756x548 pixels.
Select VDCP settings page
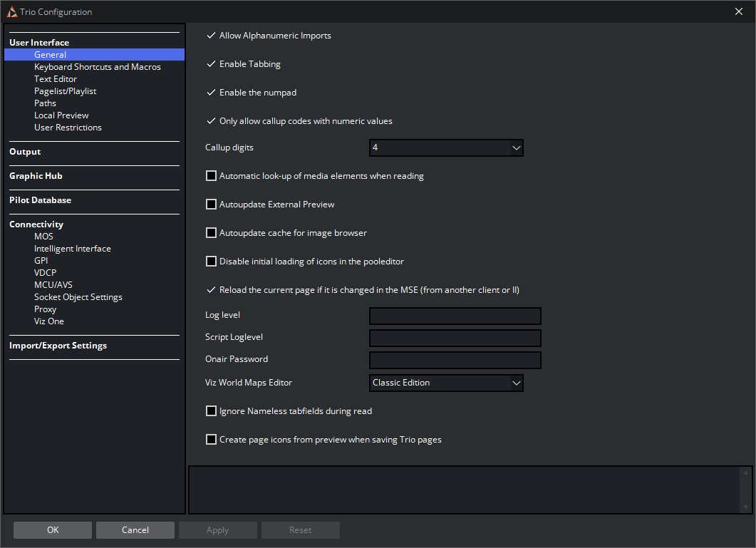[x=46, y=272]
